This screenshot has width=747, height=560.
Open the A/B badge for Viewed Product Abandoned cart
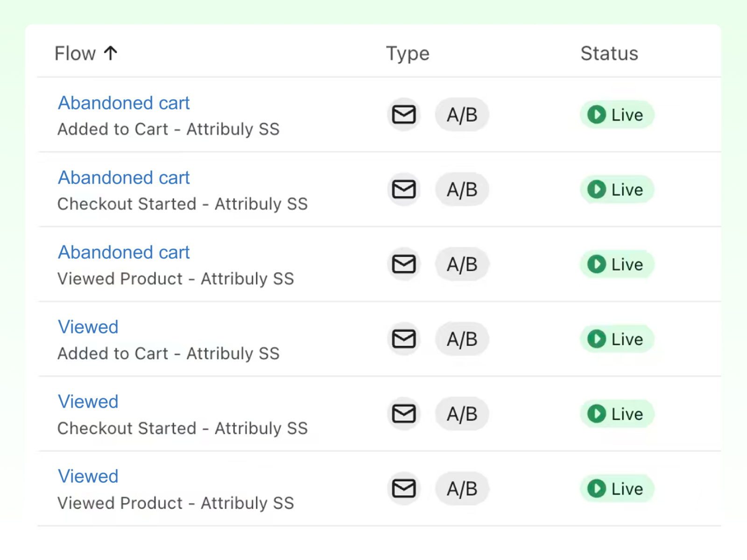(462, 264)
